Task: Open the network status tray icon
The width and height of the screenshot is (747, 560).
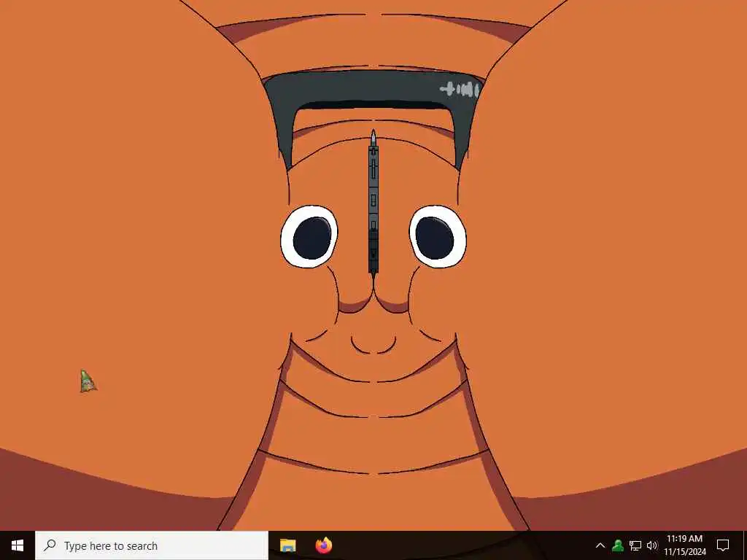Action: pyautogui.click(x=635, y=545)
